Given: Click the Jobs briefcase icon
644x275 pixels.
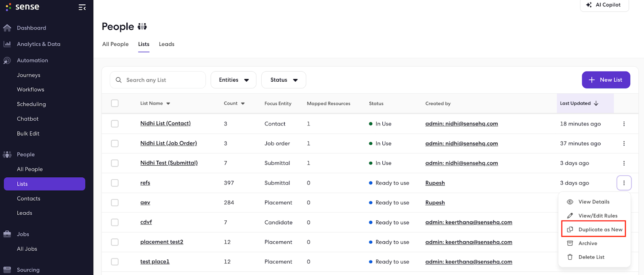Looking at the screenshot, I should 7,234.
